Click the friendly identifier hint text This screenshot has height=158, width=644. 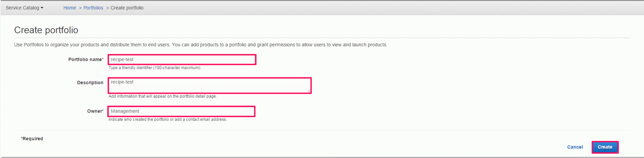pos(155,68)
